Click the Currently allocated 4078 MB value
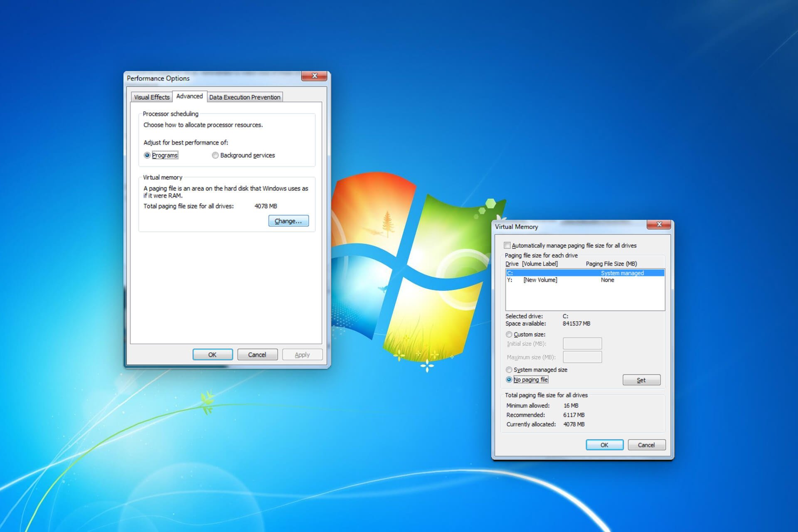 [574, 424]
